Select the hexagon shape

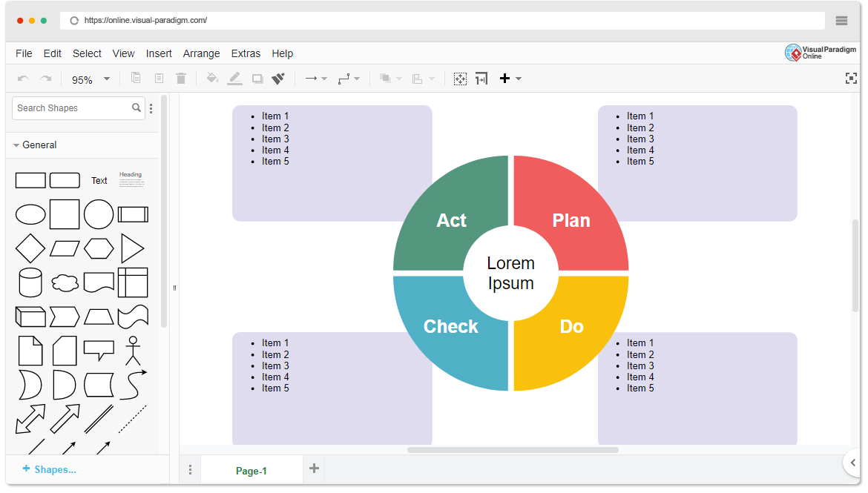pyautogui.click(x=99, y=248)
